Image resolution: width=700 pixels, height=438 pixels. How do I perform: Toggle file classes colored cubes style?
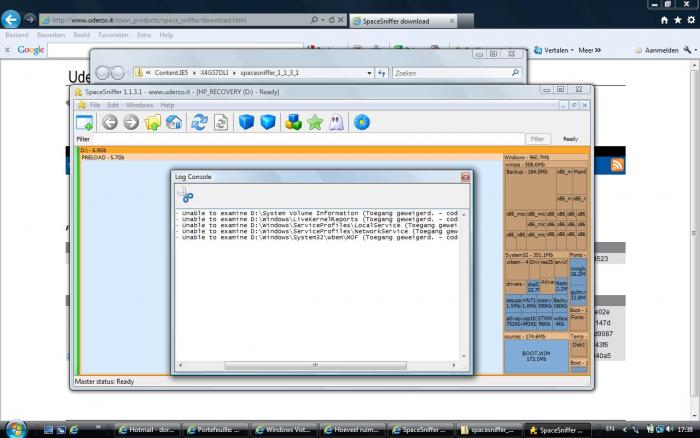pos(293,122)
